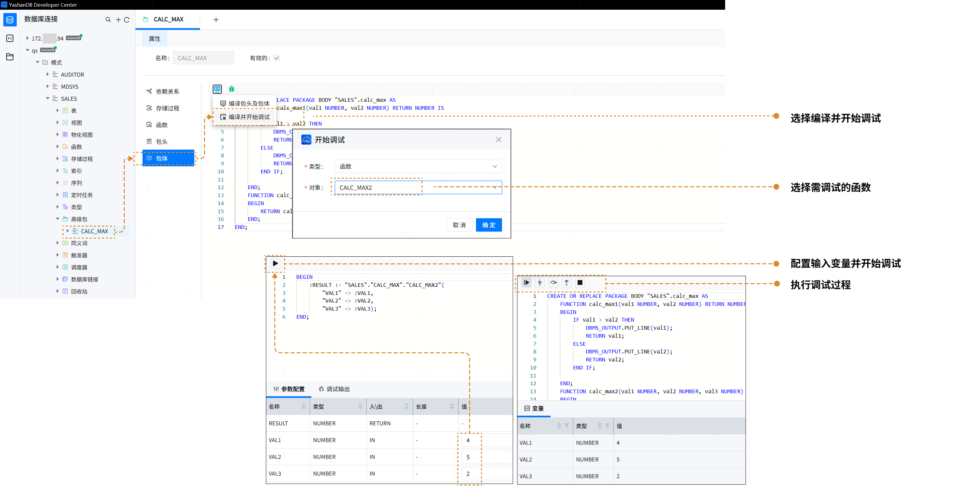
Task: Refresh the database connection list
Action: (x=127, y=19)
